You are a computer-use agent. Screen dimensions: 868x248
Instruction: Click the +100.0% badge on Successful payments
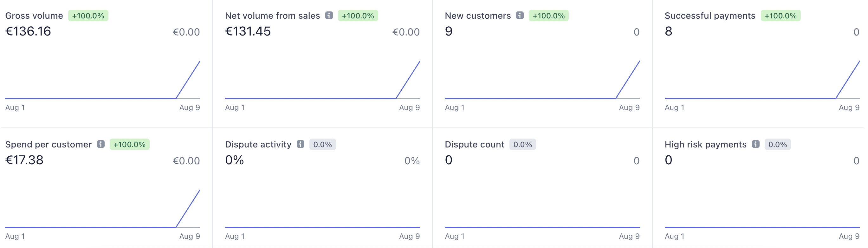(781, 16)
